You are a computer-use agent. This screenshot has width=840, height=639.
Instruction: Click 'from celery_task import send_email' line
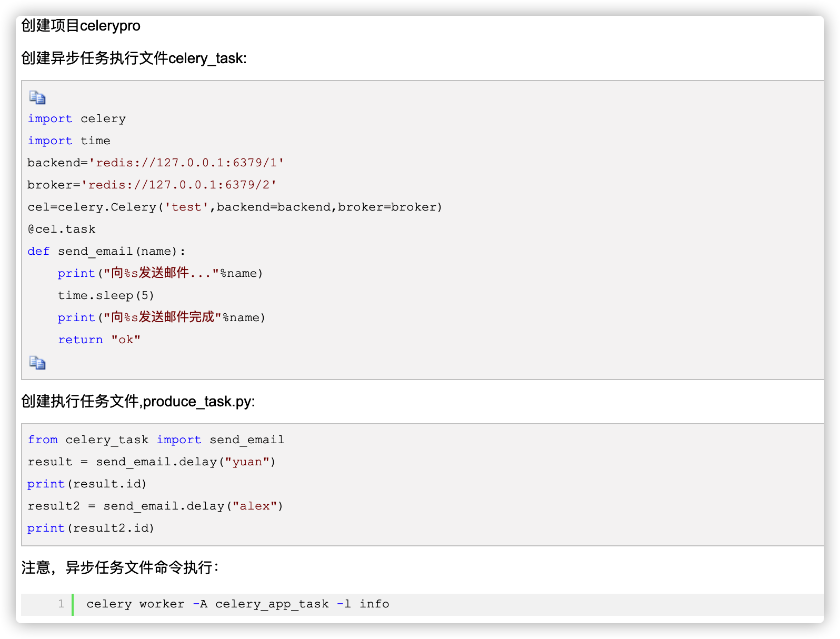click(x=156, y=440)
